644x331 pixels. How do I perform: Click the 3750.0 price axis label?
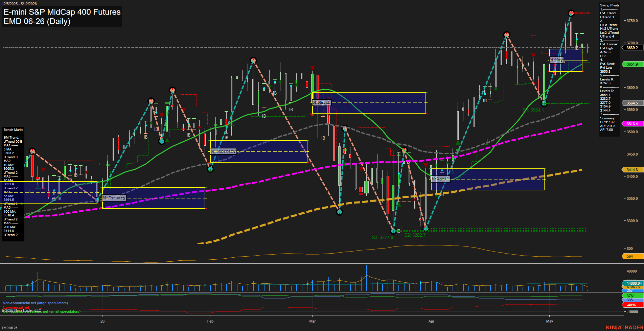pyautogui.click(x=632, y=21)
